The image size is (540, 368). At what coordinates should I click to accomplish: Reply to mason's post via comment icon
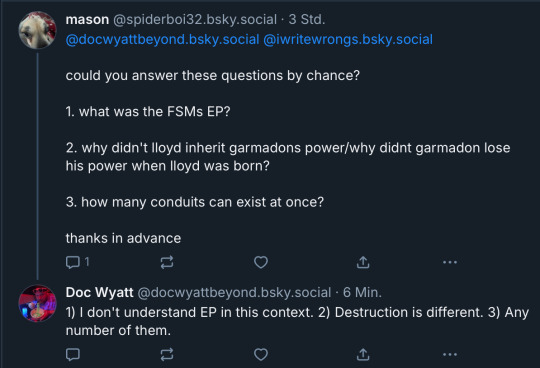tap(73, 262)
